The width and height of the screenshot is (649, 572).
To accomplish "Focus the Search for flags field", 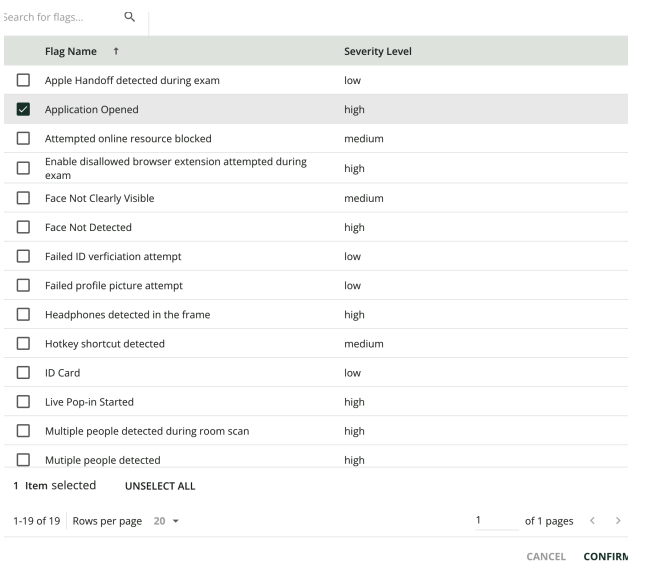I will (62, 17).
